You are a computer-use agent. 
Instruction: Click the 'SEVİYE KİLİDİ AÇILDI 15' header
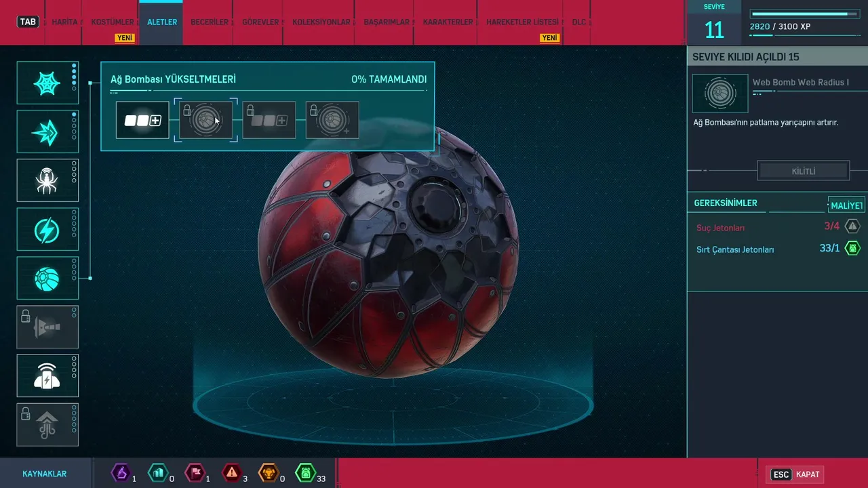pos(746,57)
